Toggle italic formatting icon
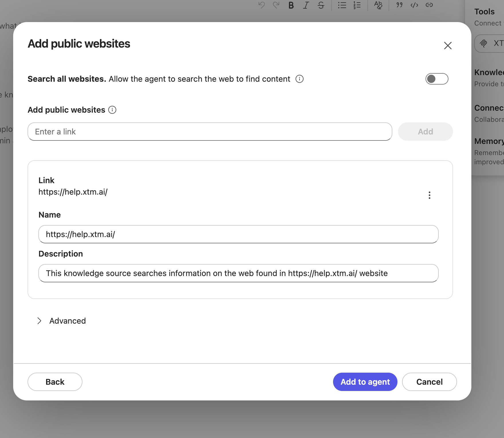504x438 pixels. (306, 5)
